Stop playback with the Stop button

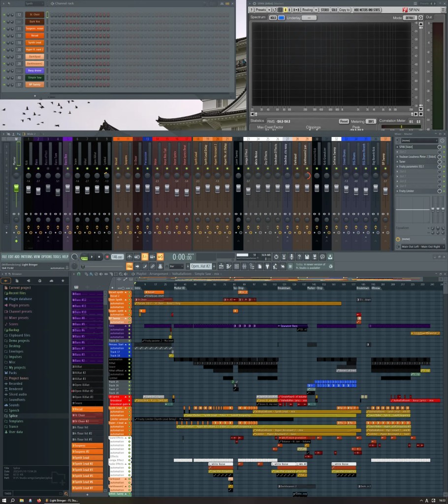pos(99,257)
